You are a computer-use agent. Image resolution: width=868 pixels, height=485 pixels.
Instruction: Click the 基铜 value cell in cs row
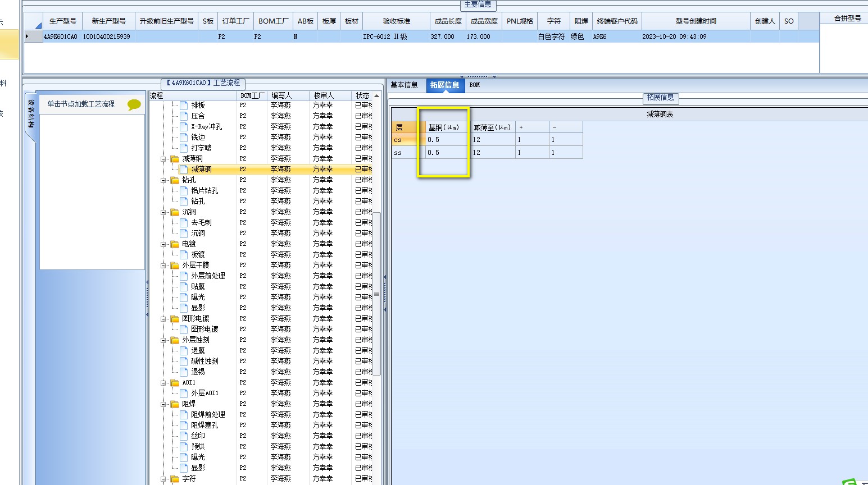click(447, 140)
